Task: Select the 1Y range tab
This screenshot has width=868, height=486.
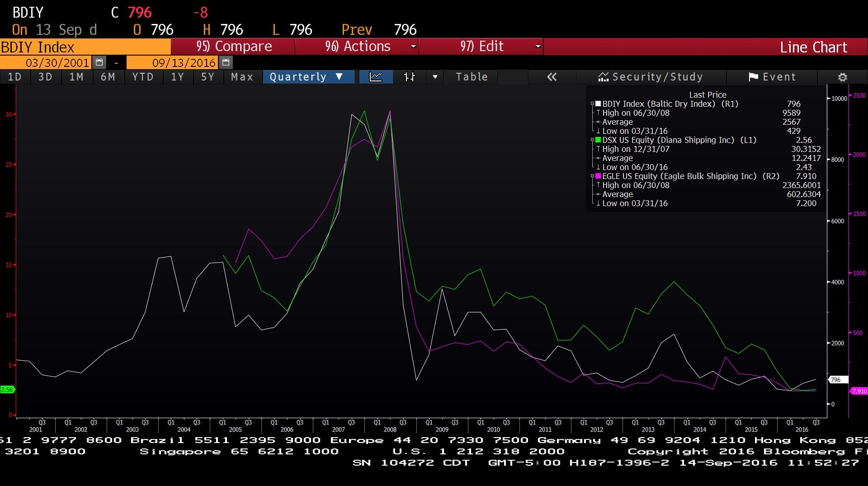Action: (x=178, y=77)
